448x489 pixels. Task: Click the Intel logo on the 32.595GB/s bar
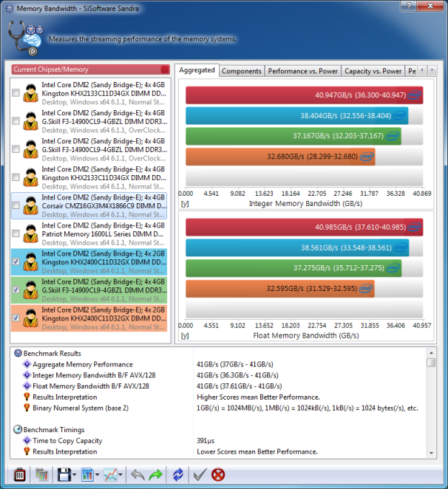366,288
